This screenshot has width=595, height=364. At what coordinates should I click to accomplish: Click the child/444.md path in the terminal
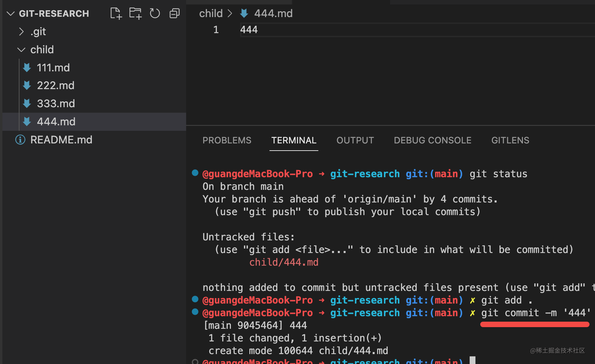(x=284, y=262)
